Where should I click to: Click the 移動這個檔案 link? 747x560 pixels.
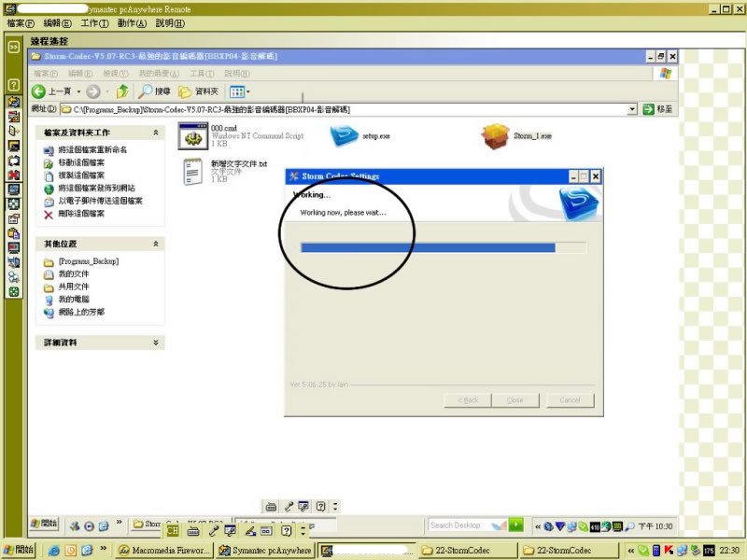[81, 162]
